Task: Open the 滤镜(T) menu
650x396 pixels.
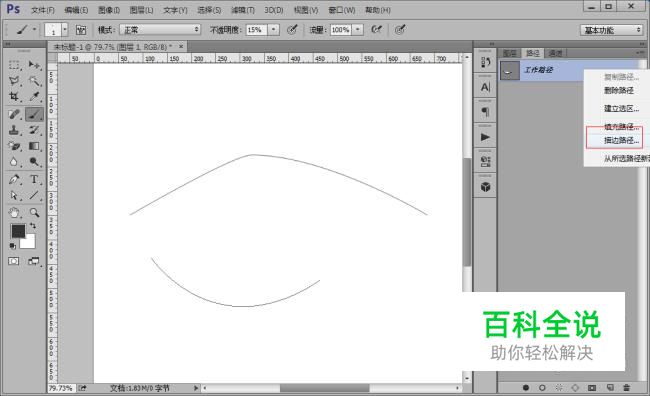Action: tap(243, 10)
